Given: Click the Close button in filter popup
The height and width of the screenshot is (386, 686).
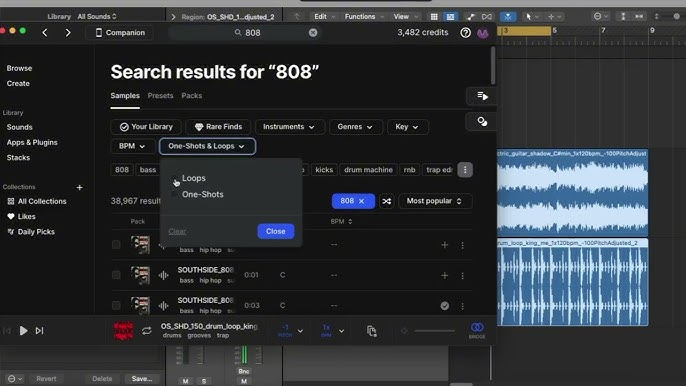Looking at the screenshot, I should point(276,232).
